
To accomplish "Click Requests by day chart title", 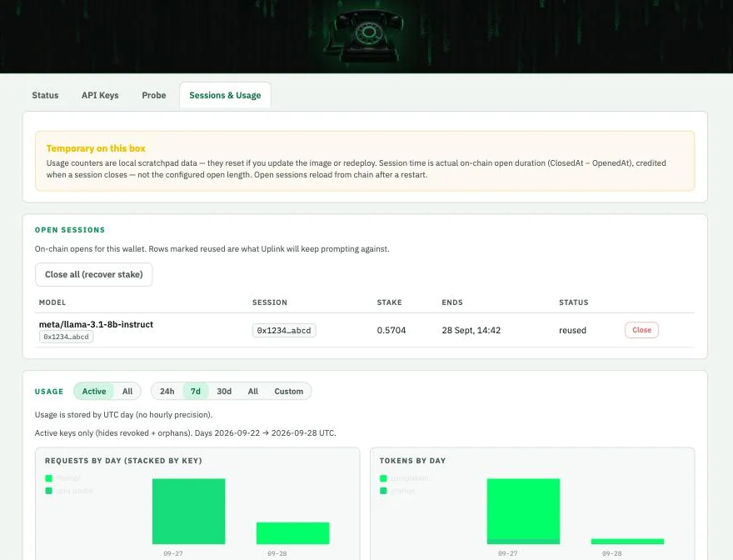I will click(x=123, y=461).
